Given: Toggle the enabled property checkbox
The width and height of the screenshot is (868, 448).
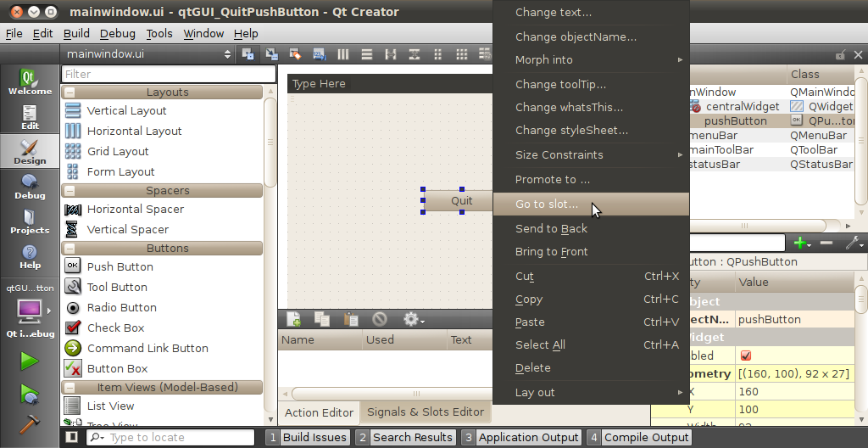Looking at the screenshot, I should pos(746,356).
